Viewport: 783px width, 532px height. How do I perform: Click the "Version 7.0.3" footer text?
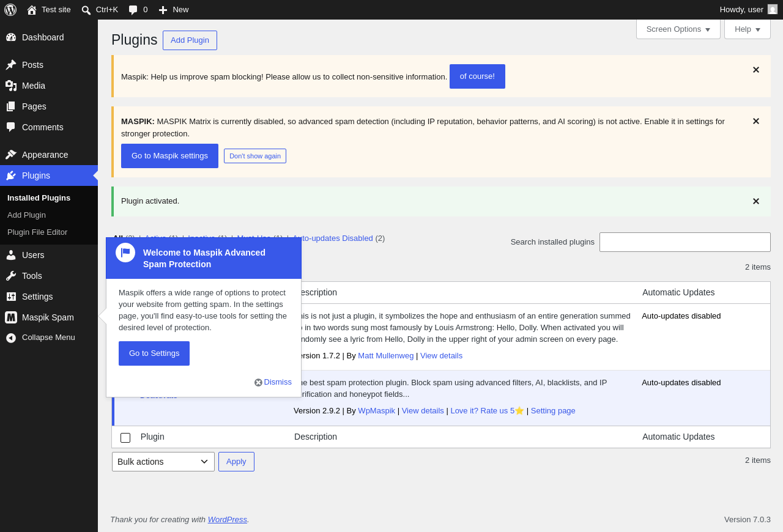point(748,520)
